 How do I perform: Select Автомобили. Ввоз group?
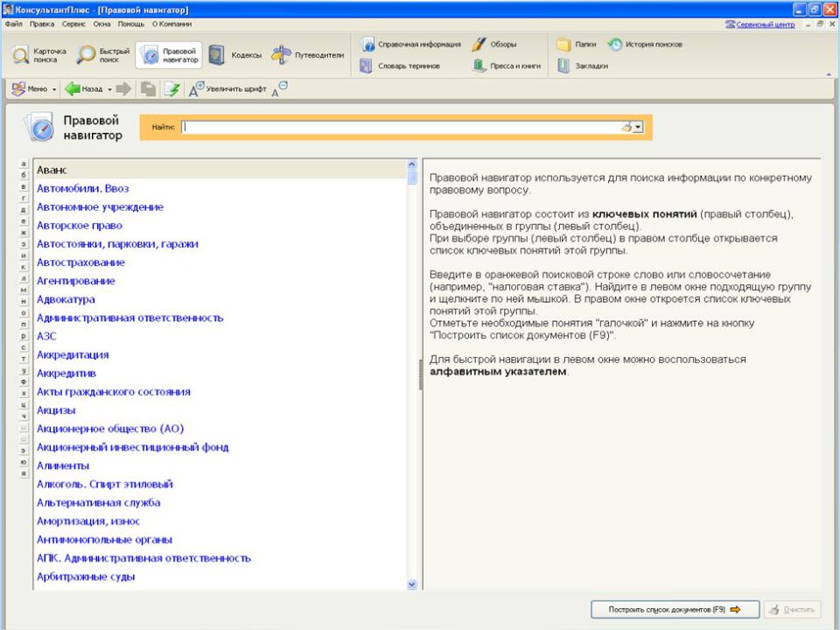click(x=82, y=189)
